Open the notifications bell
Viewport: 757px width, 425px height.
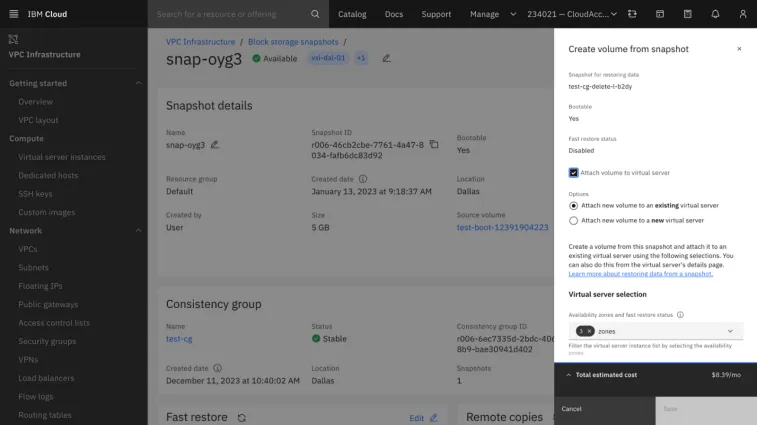715,14
